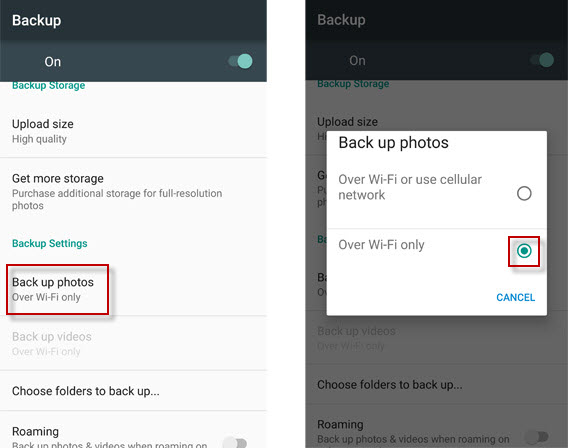Tap Over Wi-Fi only option text in dialog

click(x=381, y=245)
